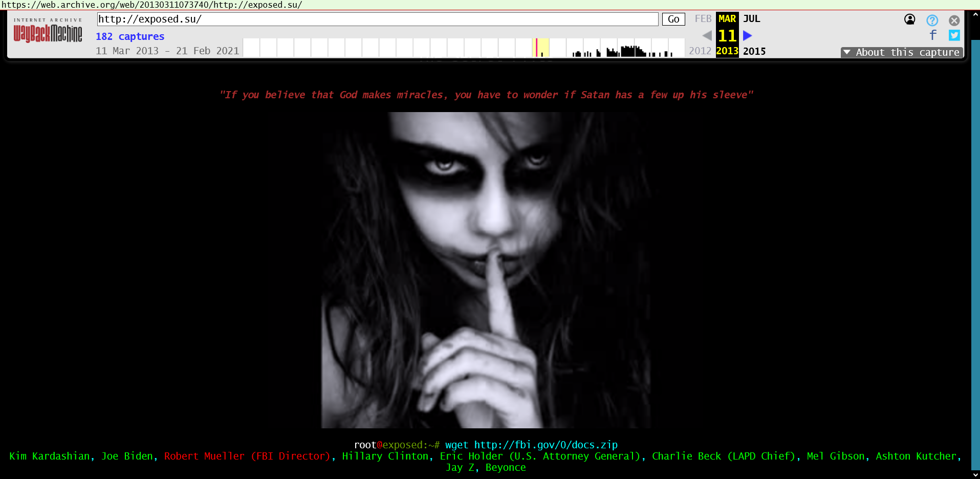The height and width of the screenshot is (479, 980).
Task: Click the Go button
Action: pyautogui.click(x=673, y=19)
